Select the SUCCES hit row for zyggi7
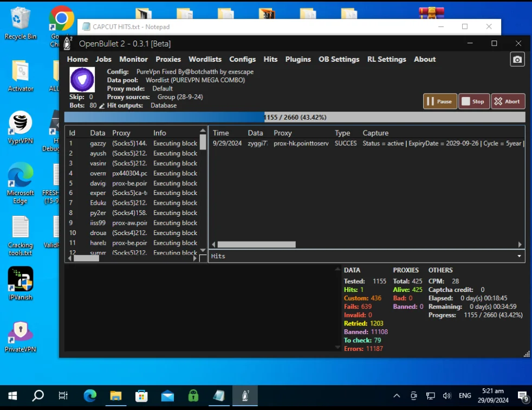Image resolution: width=532 pixels, height=410 pixels. tap(367, 144)
